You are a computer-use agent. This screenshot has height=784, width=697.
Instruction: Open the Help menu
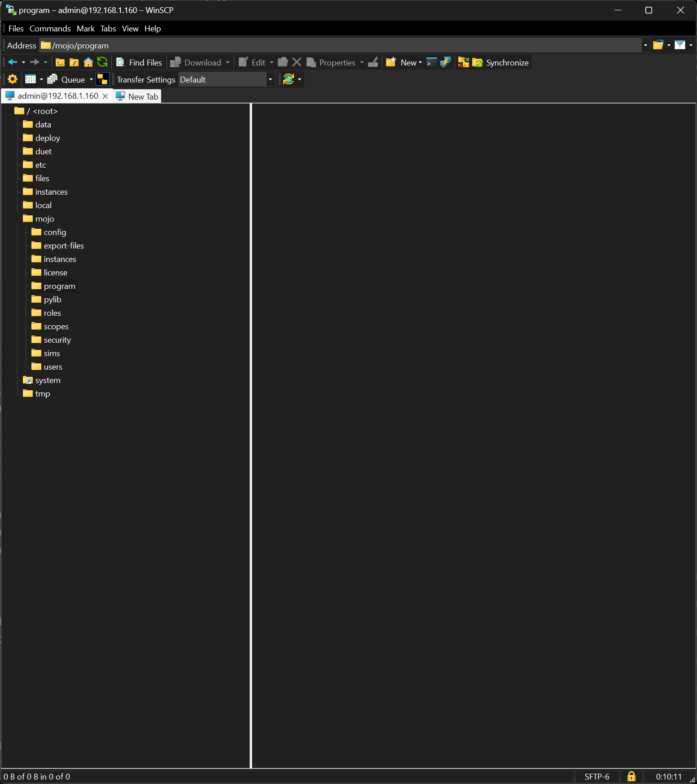pyautogui.click(x=153, y=28)
